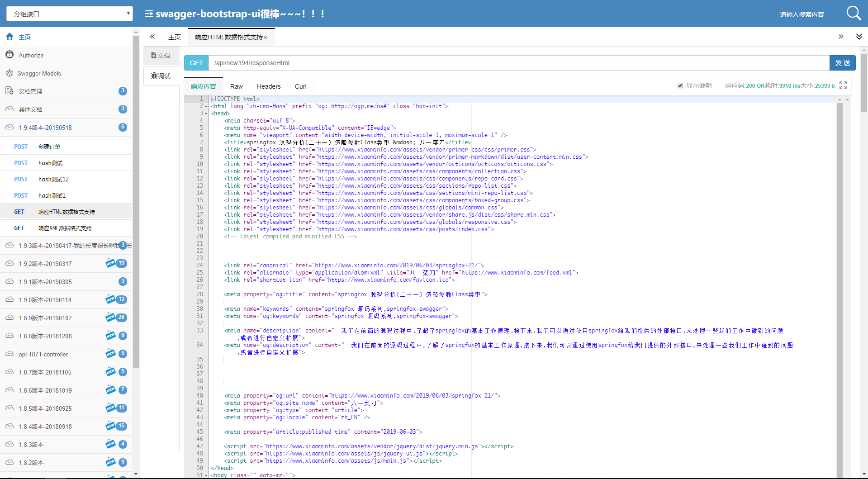
Task: Switch to the Curl tab
Action: pyautogui.click(x=301, y=86)
